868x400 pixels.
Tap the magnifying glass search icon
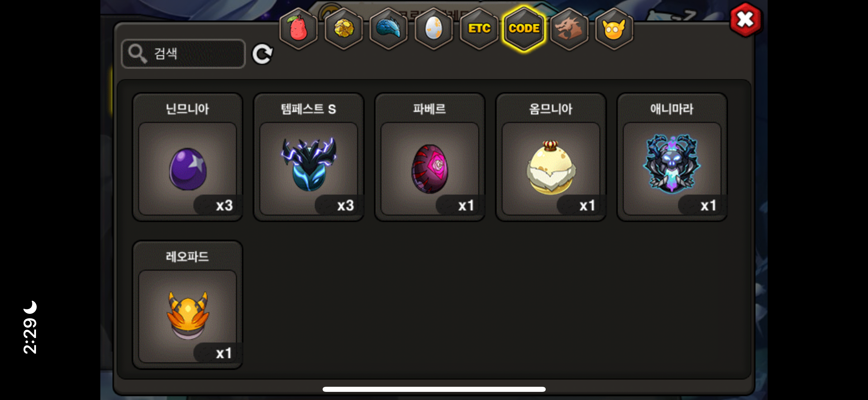pos(137,54)
